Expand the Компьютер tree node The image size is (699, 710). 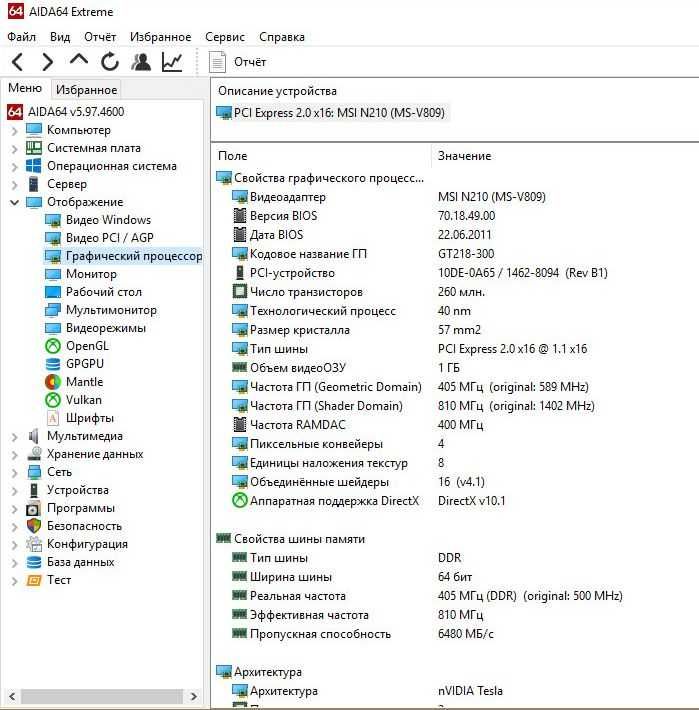coord(14,131)
